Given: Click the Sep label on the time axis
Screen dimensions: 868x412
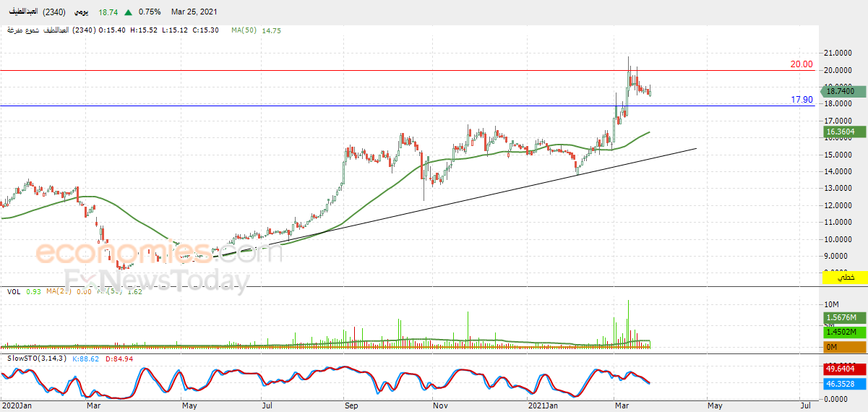Looking at the screenshot, I should tap(351, 406).
